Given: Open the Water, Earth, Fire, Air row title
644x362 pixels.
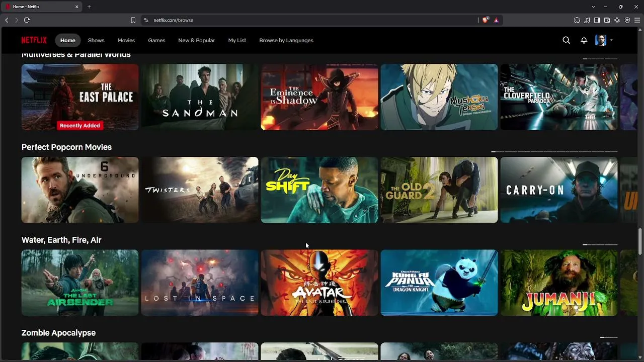Looking at the screenshot, I should click(x=61, y=240).
